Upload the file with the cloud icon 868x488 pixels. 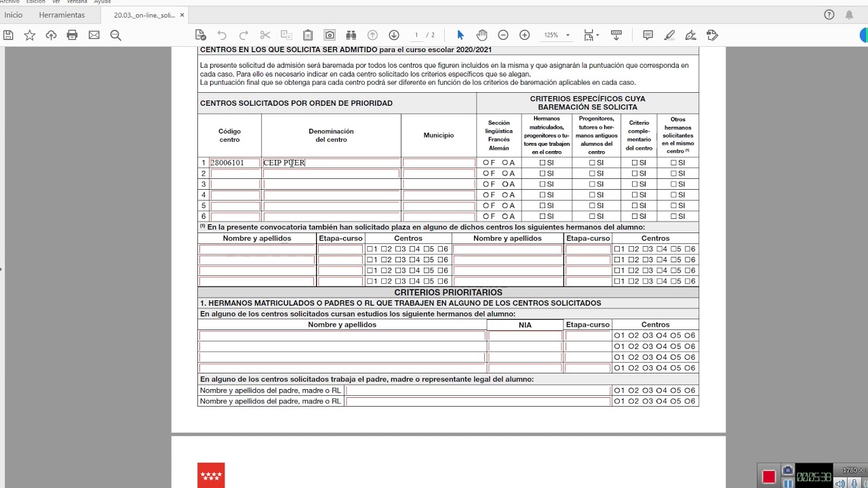tap(51, 35)
